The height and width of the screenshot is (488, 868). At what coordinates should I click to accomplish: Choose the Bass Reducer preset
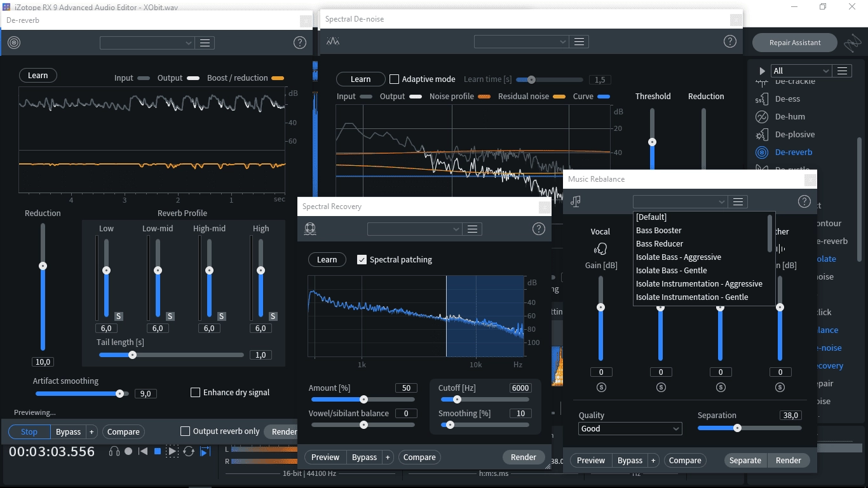[701, 244]
